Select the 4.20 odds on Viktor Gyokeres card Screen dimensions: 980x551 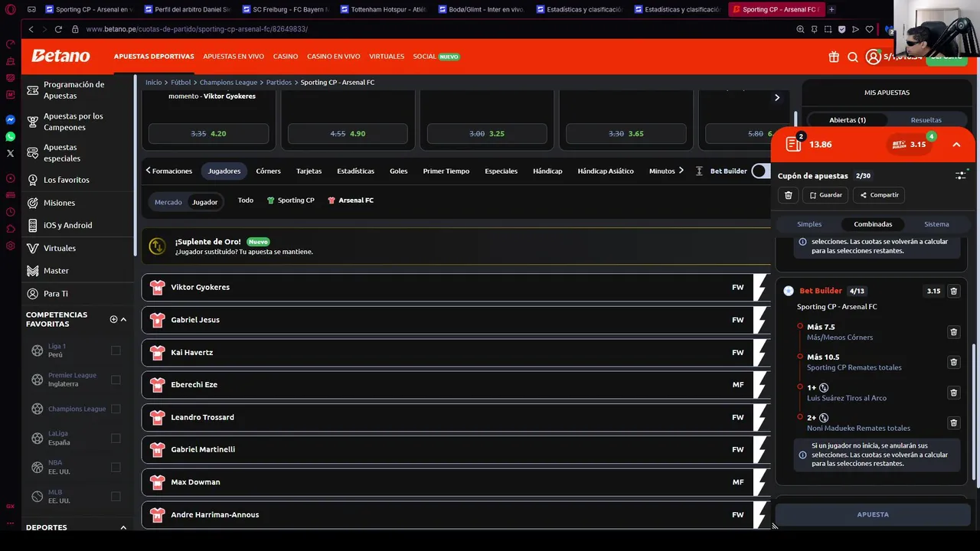tap(208, 134)
